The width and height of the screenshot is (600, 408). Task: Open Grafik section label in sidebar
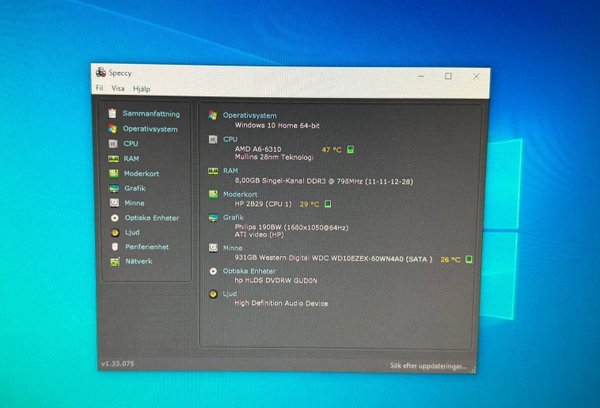pyautogui.click(x=135, y=188)
